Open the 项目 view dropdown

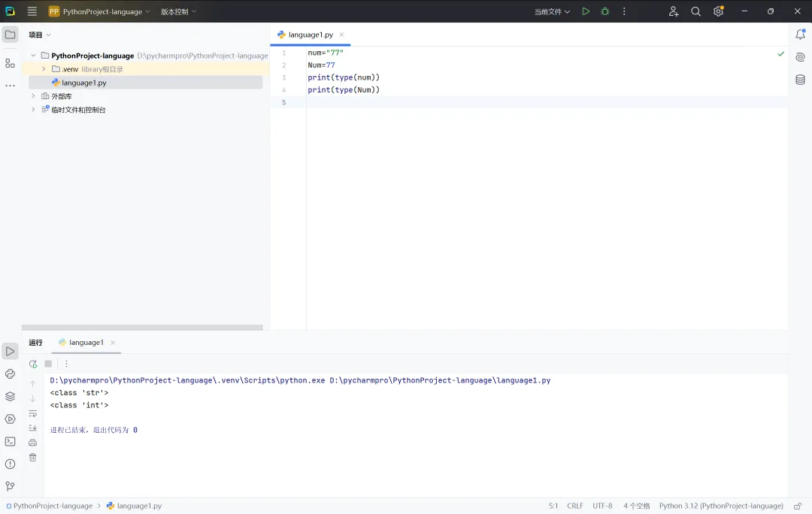[x=40, y=35]
